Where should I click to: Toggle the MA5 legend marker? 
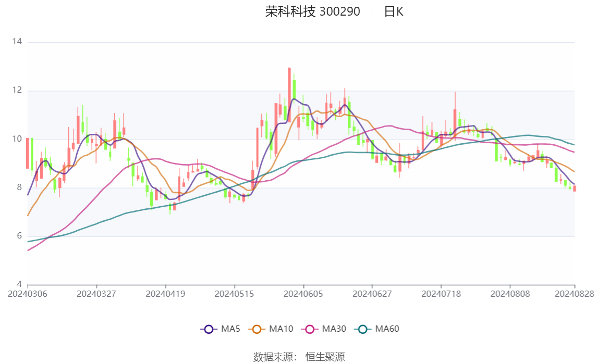point(209,329)
